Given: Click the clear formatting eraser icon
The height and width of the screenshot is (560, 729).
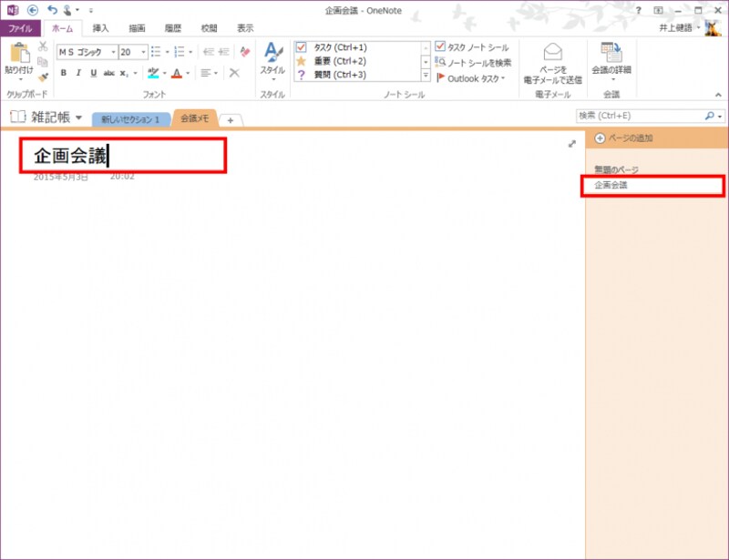Looking at the screenshot, I should click(x=243, y=53).
